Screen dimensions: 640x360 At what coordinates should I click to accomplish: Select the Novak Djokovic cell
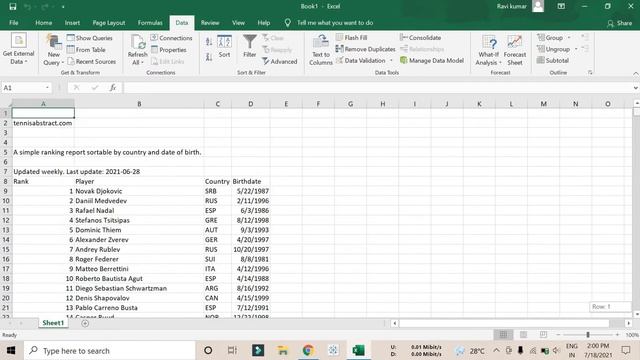(139, 191)
